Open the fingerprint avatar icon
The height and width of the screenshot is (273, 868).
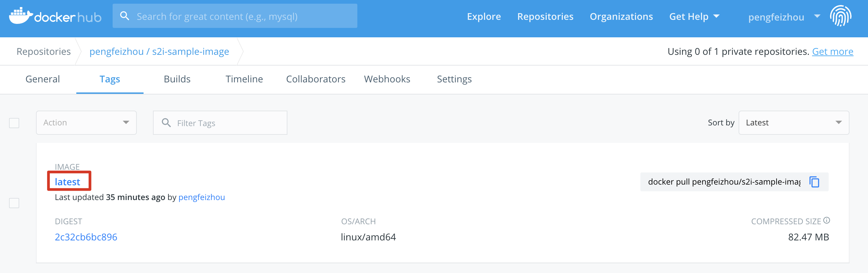pyautogui.click(x=840, y=16)
